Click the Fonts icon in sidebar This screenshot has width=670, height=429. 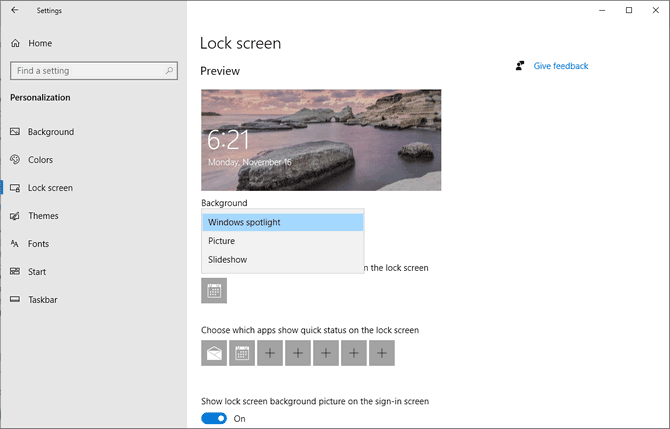pyautogui.click(x=16, y=244)
